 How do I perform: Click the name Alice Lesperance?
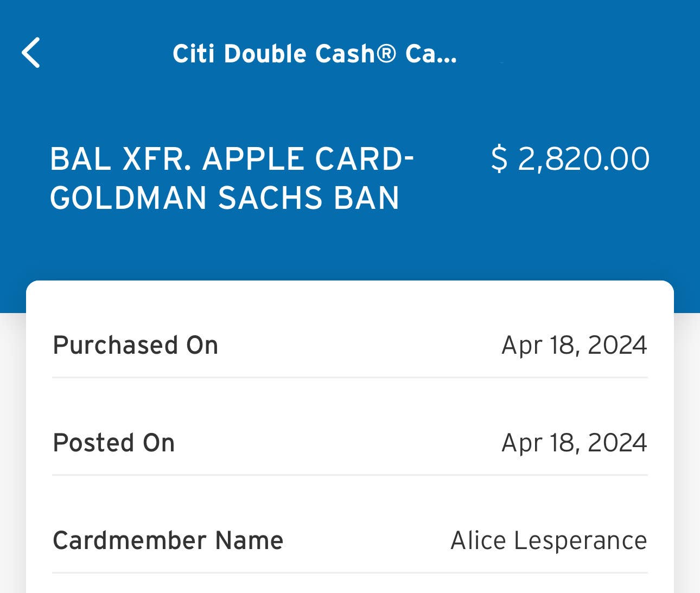point(549,540)
